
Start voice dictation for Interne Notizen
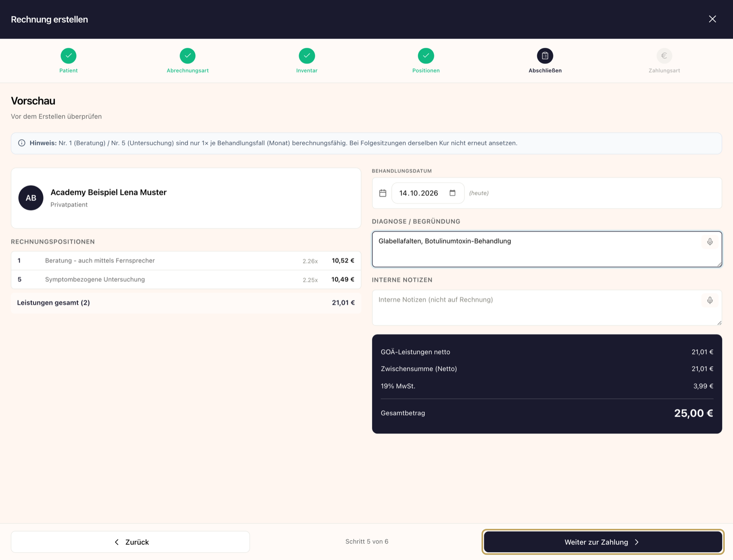[710, 300]
